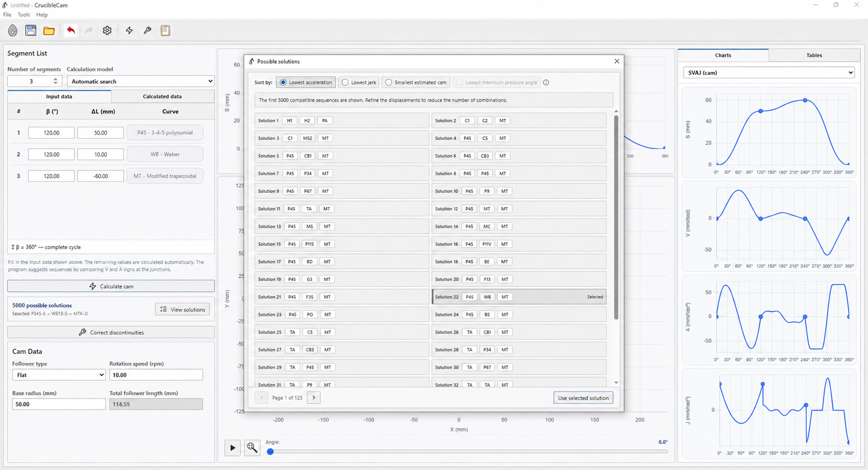
Task: Click segment 1 curve button P45 - 3-4-5 polynomial
Action: pos(165,132)
